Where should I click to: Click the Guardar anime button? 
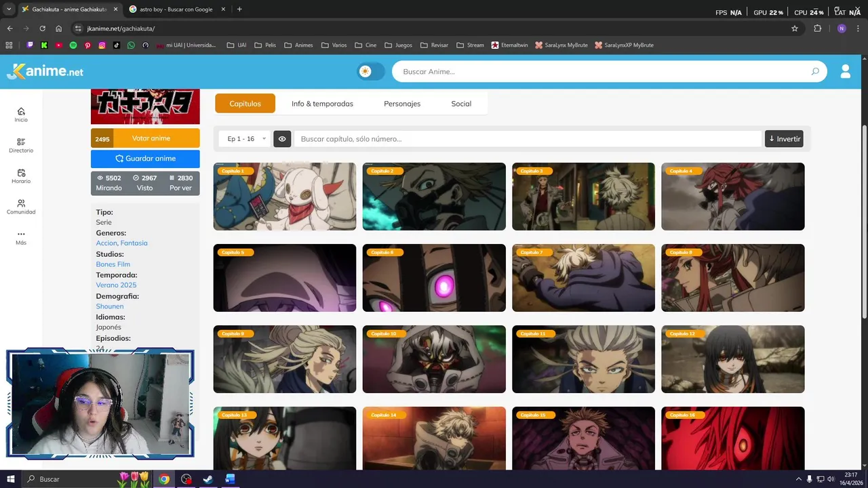point(145,159)
